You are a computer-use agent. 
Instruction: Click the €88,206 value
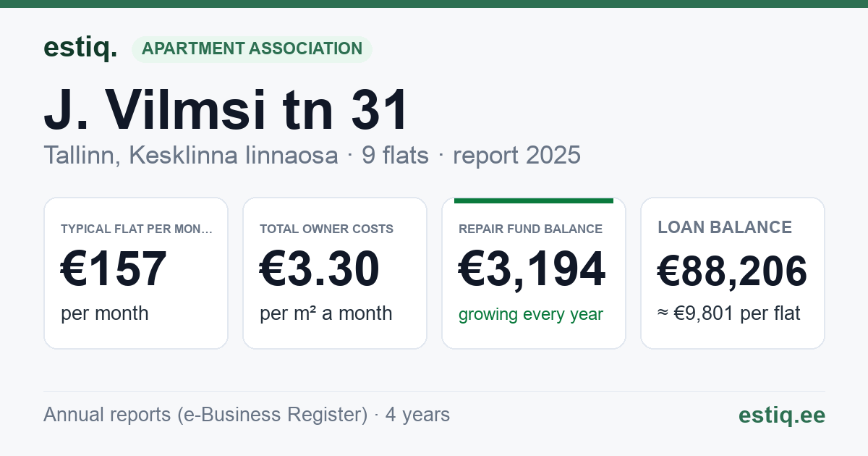pyautogui.click(x=732, y=272)
